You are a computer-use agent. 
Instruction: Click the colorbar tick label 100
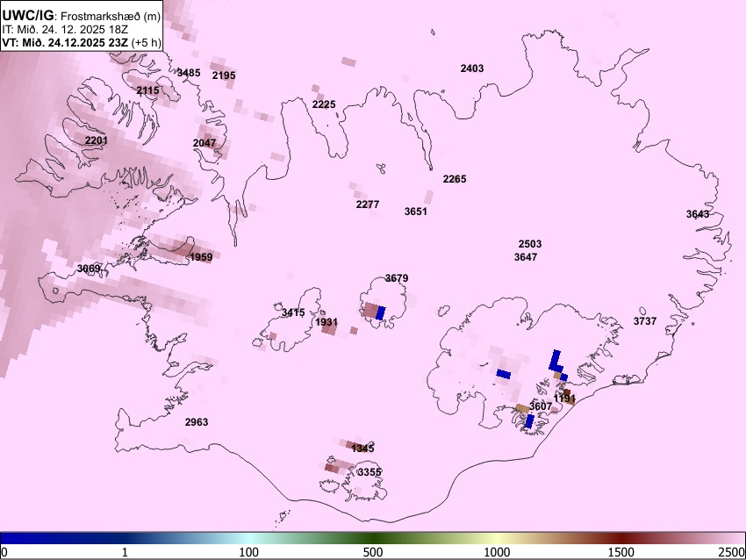point(249,552)
